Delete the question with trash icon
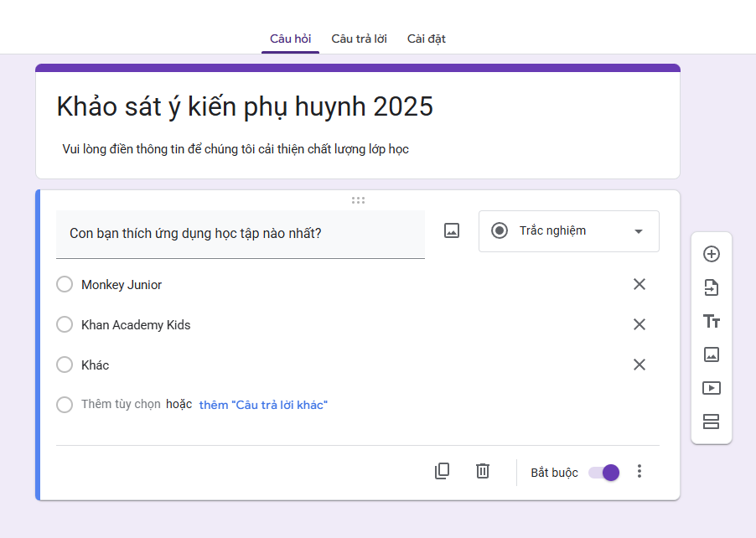Viewport: 756px width, 538px height. (x=483, y=471)
